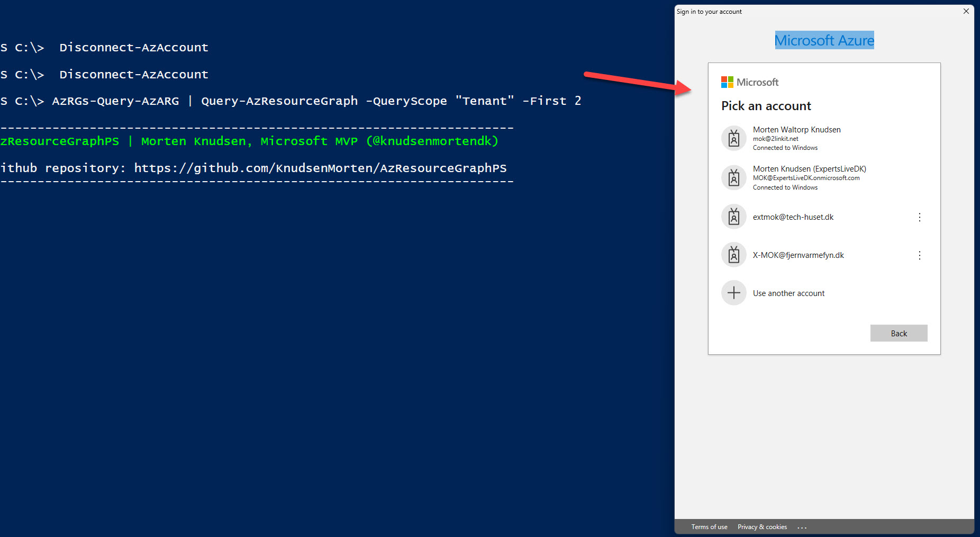Click the mok@2linkit.net email text
The width and height of the screenshot is (980, 537).
775,139
